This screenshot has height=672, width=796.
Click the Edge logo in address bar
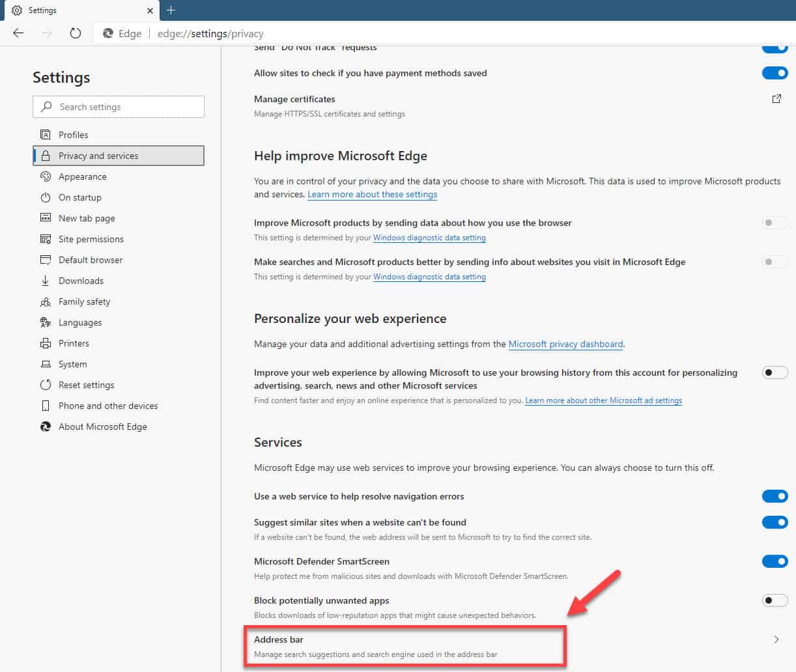[108, 33]
